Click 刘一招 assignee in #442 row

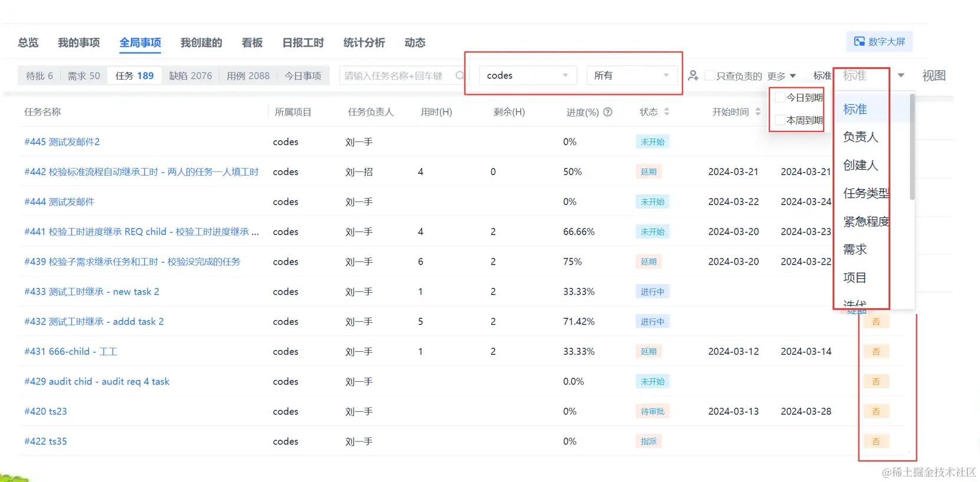click(359, 172)
